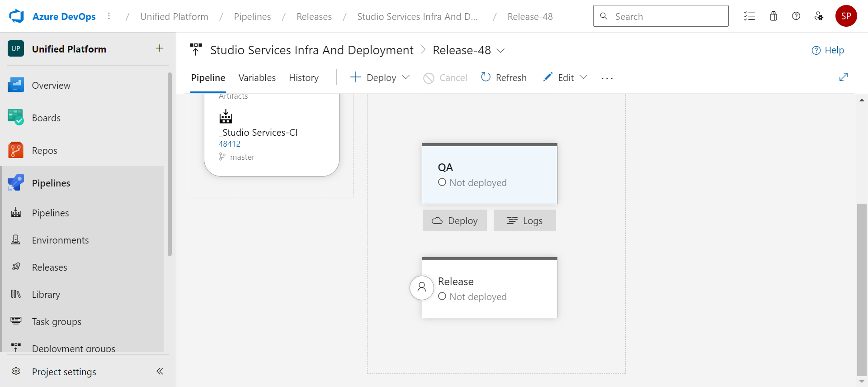Click the plus icon next to Unified Platform
This screenshot has width=868, height=387.
point(160,48)
